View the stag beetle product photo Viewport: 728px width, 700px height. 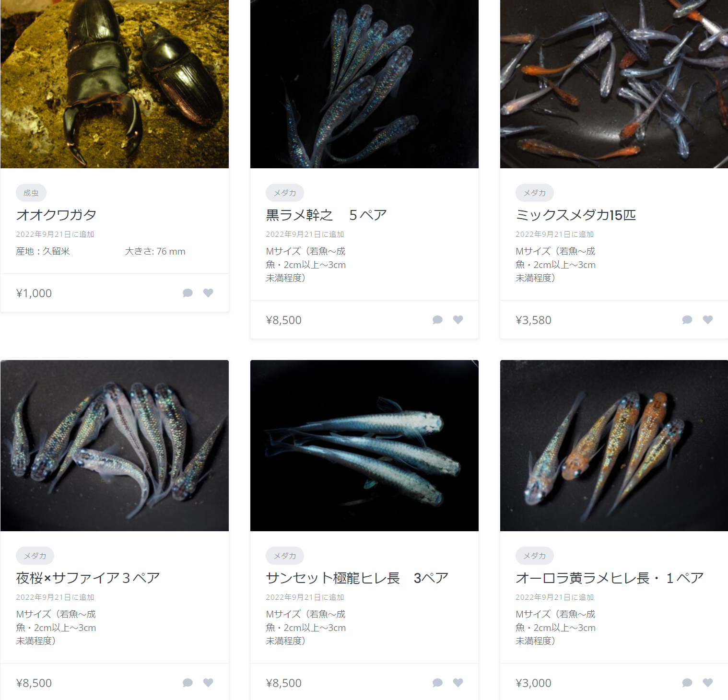115,84
